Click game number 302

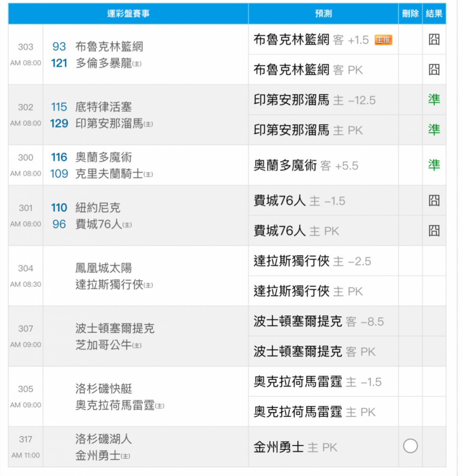26,107
